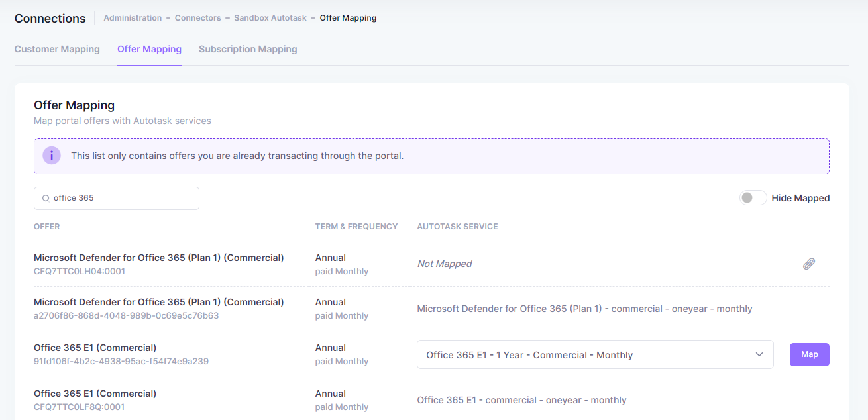Click the TERM & FREQUENCY column header

(356, 227)
